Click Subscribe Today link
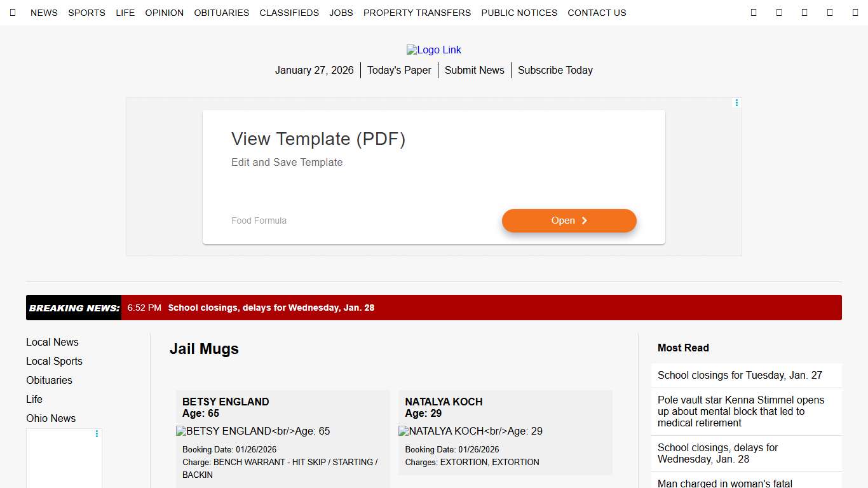The height and width of the screenshot is (488, 868). point(555,71)
